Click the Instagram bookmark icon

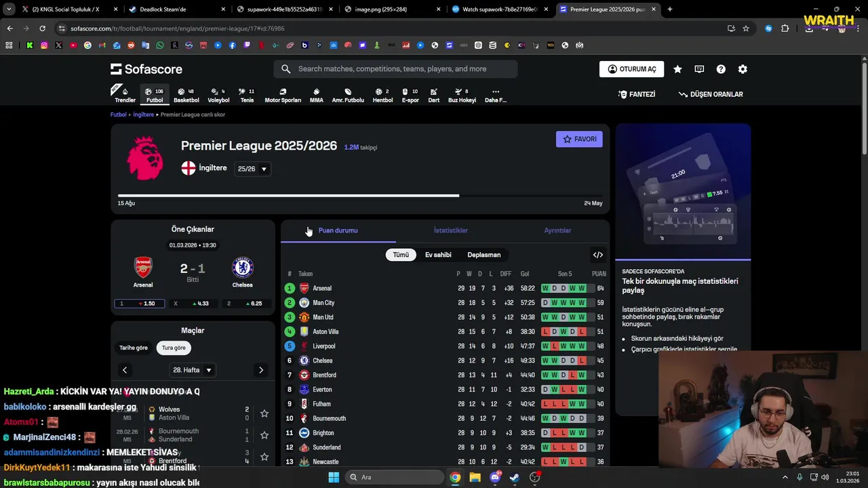[44, 45]
